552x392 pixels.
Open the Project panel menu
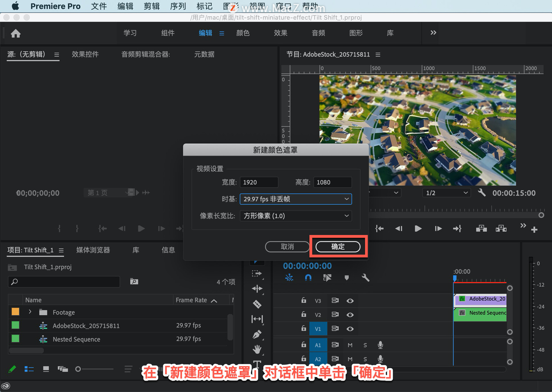(x=61, y=250)
